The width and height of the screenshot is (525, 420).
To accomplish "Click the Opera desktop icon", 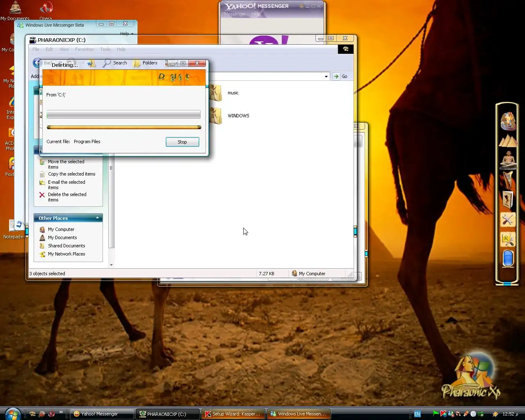I will (46, 10).
